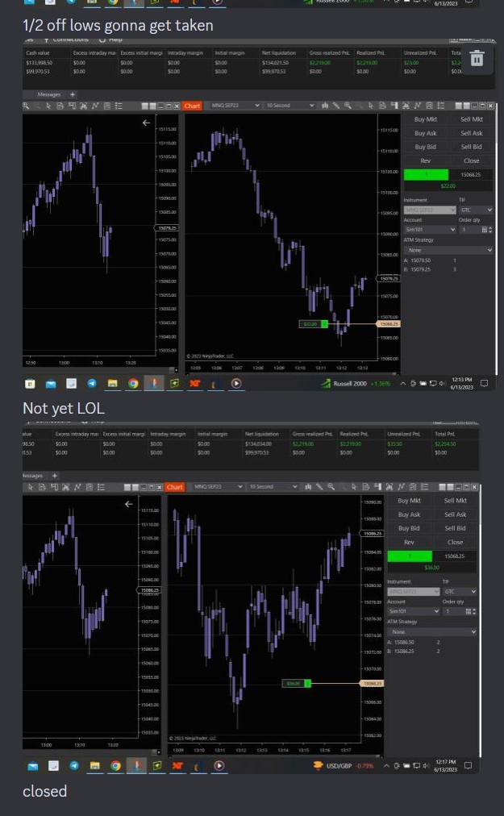Image resolution: width=504 pixels, height=816 pixels.
Task: Open ATM Strategy None dropdown in 12:13 PM panel
Action: [x=448, y=250]
